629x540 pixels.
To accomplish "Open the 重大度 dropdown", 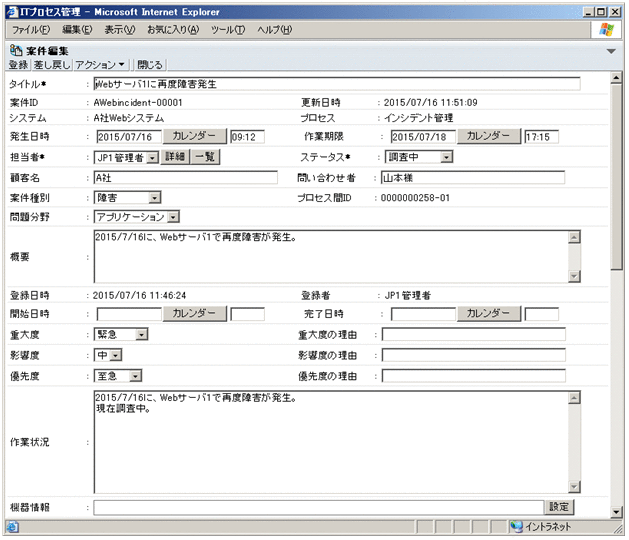I will (x=121, y=334).
